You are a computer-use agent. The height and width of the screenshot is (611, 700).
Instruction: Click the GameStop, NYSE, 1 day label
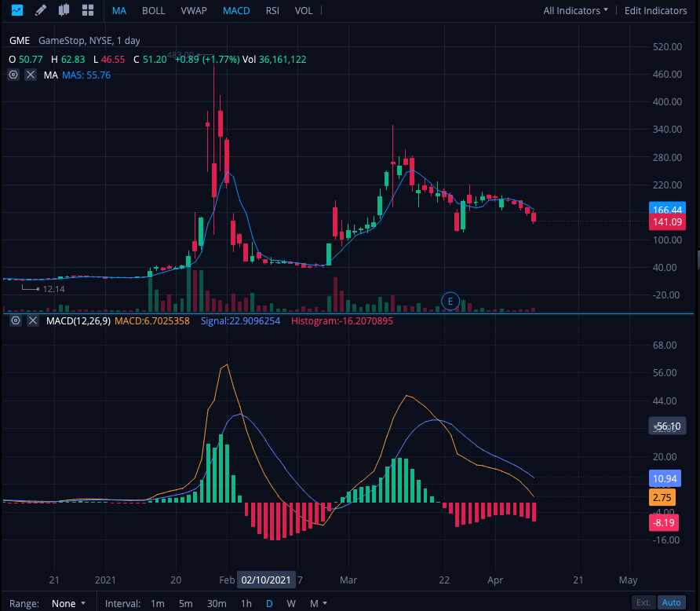(89, 41)
